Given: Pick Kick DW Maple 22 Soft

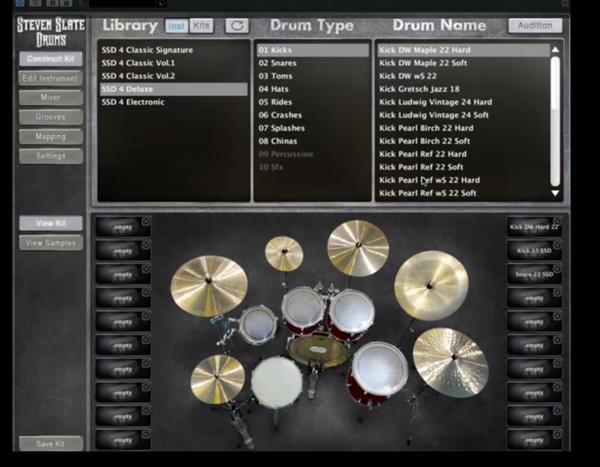Looking at the screenshot, I should 463,63.
